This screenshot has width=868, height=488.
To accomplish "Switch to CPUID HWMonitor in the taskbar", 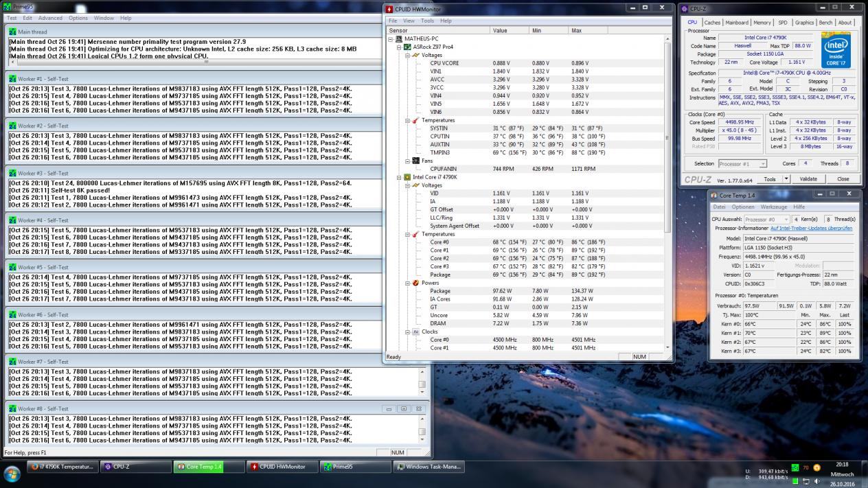I will coord(282,467).
